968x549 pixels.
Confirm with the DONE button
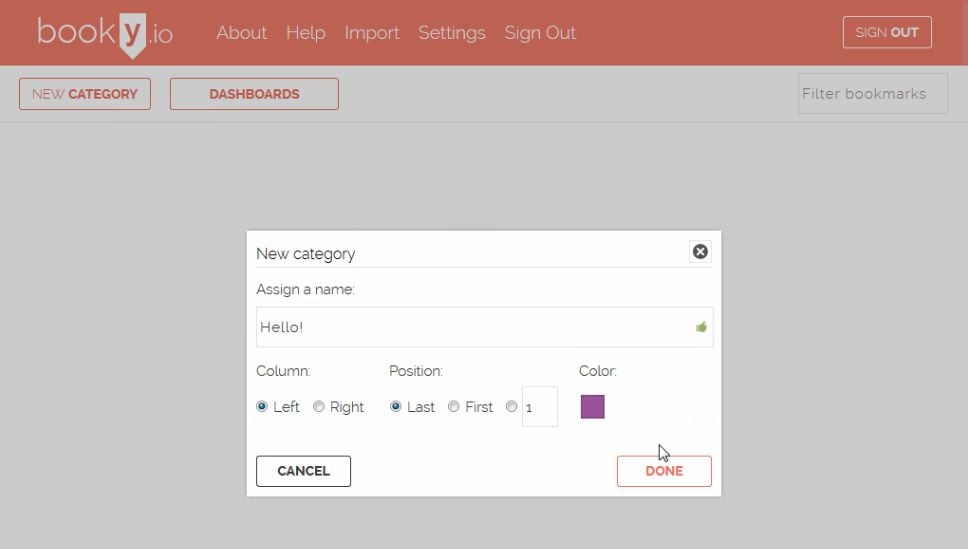[664, 471]
